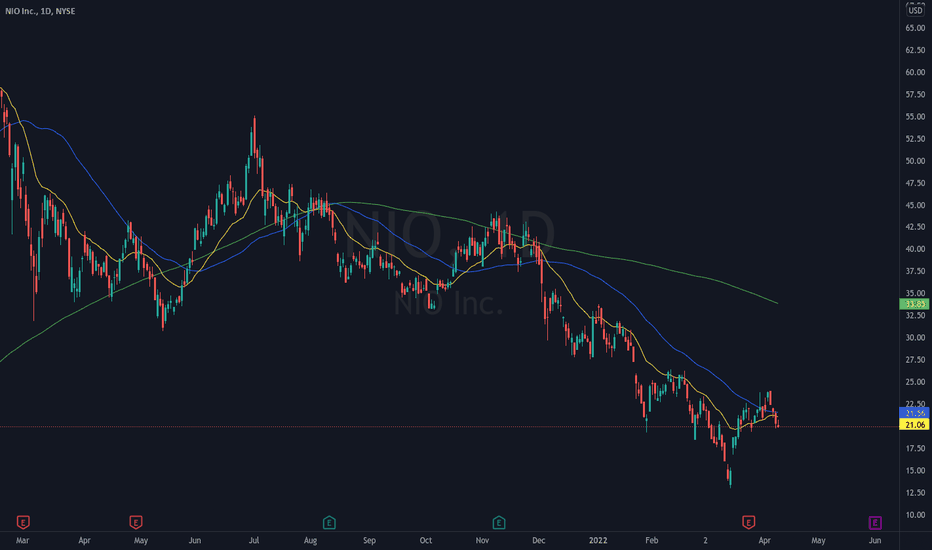Click the 55.00 price axis value
932x550 pixels.
point(915,117)
